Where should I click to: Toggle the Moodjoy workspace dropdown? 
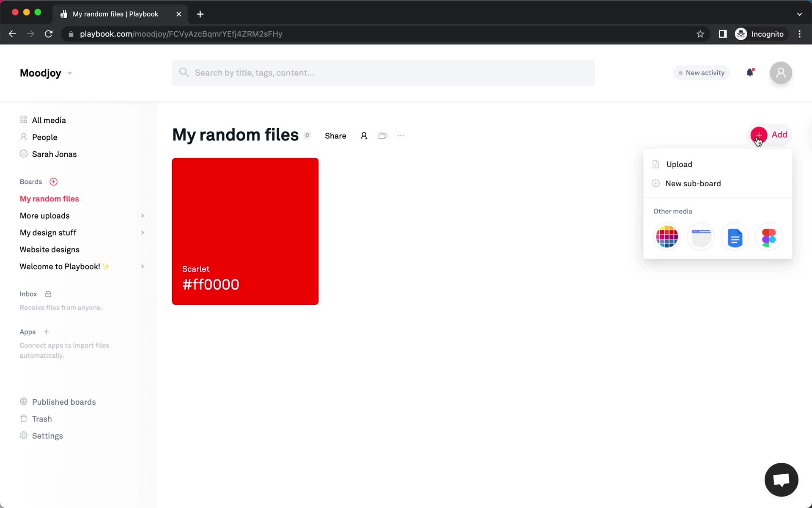click(69, 72)
